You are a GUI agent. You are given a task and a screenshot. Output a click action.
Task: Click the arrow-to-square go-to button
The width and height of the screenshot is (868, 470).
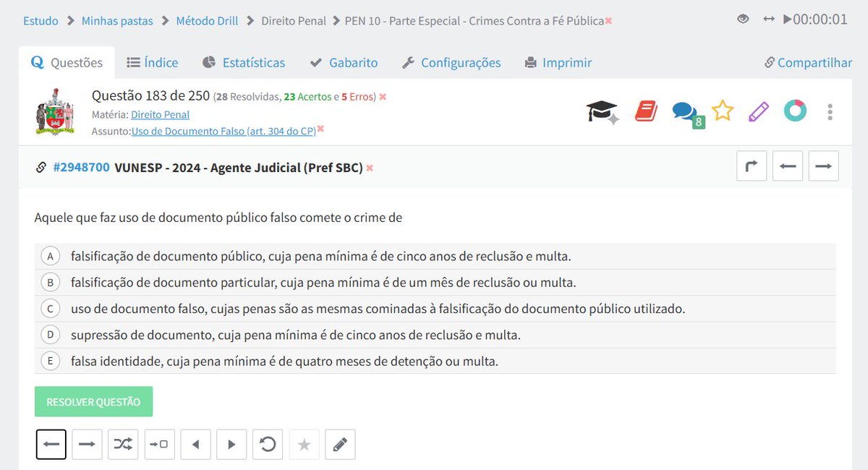pyautogui.click(x=159, y=445)
